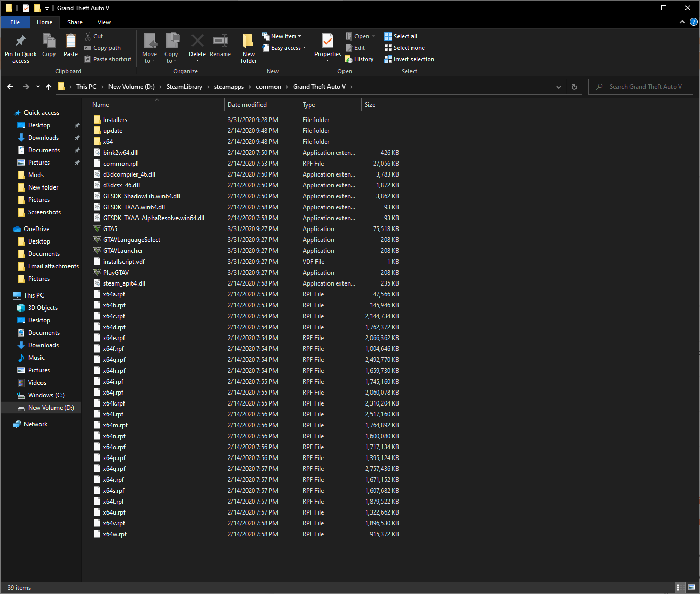
Task: Select steam_api64.dll file
Action: pyautogui.click(x=124, y=283)
